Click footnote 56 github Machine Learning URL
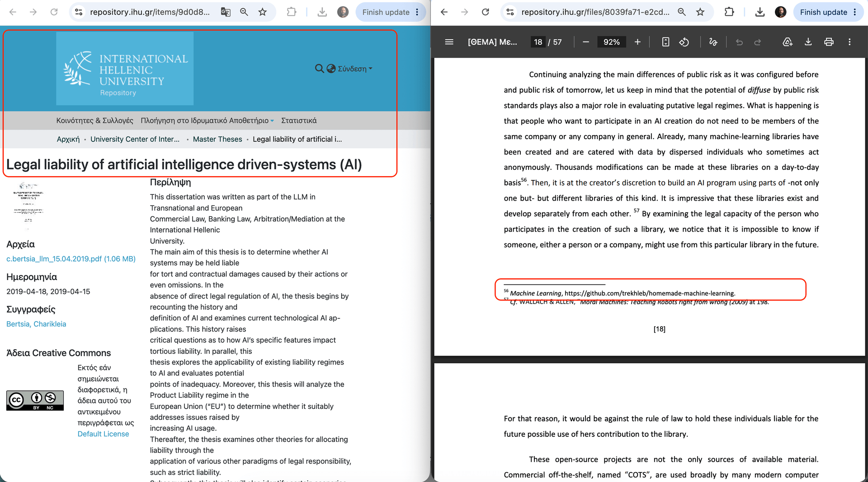The width and height of the screenshot is (868, 482). tap(650, 293)
